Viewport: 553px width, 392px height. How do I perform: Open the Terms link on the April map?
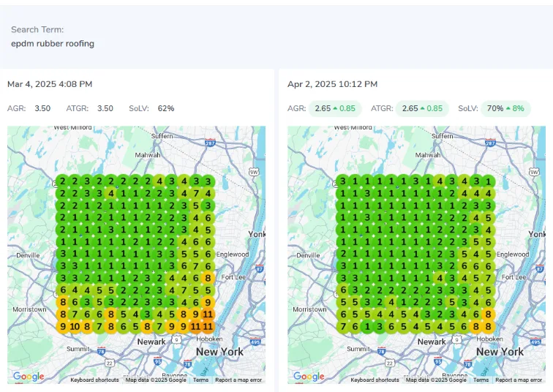tap(481, 380)
